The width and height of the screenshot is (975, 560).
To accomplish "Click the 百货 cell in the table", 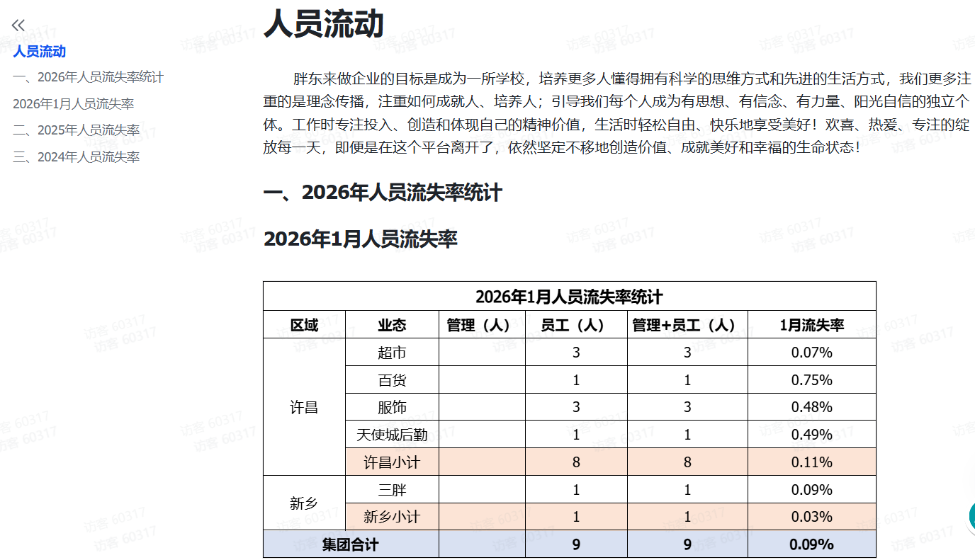I will click(392, 380).
